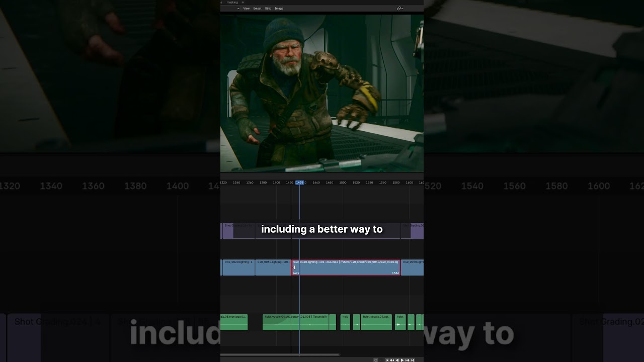Open the View menu in sequencer header
This screenshot has width=644, height=362.
coord(247,9)
